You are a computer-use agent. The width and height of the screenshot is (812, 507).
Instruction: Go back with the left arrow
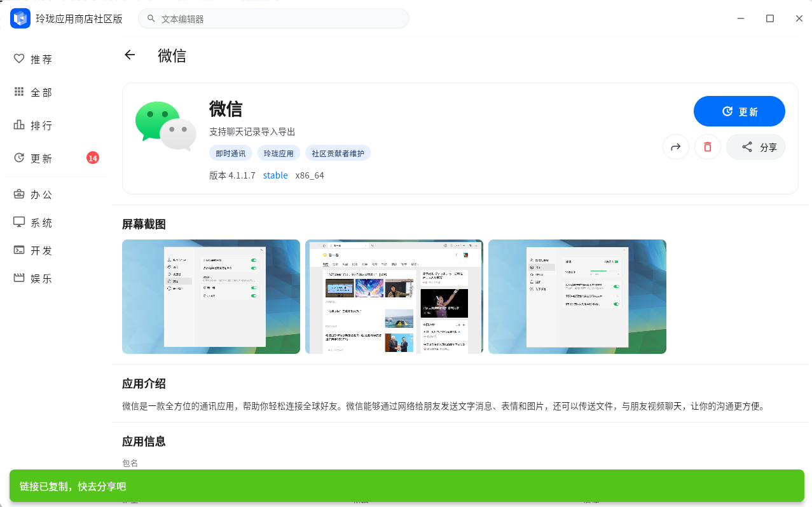pyautogui.click(x=130, y=55)
